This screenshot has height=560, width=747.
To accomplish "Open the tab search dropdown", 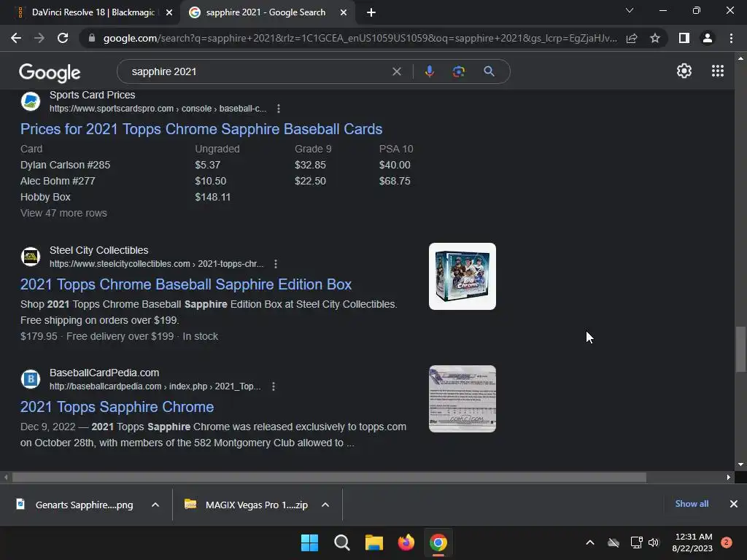I will [x=630, y=10].
